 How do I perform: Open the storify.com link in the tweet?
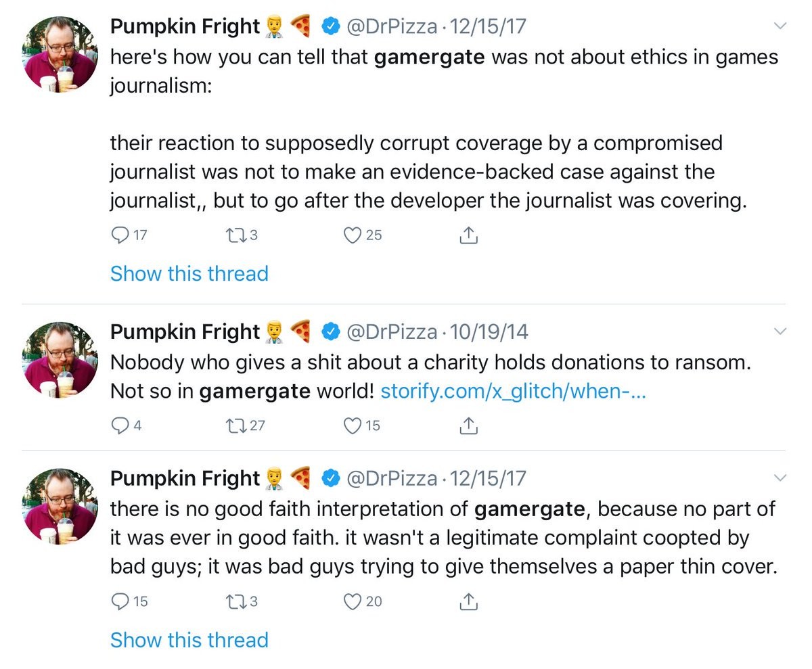pyautogui.click(x=514, y=391)
